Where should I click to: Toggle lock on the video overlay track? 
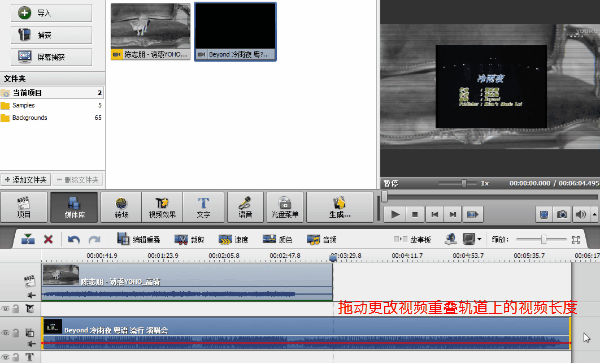click(x=16, y=333)
